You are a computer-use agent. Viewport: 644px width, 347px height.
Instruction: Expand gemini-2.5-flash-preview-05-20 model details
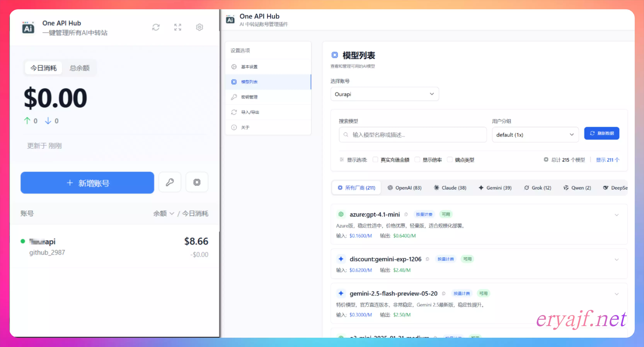pos(617,294)
